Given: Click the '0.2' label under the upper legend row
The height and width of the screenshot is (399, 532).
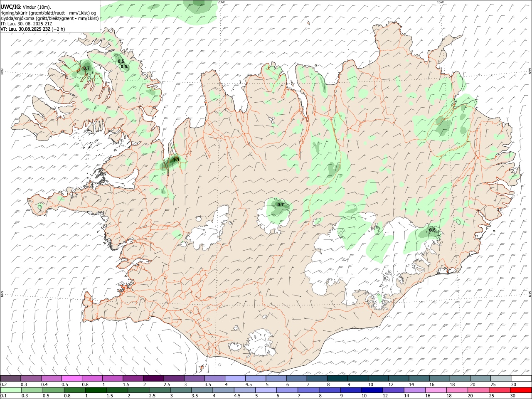Looking at the screenshot, I should (x=3, y=384).
